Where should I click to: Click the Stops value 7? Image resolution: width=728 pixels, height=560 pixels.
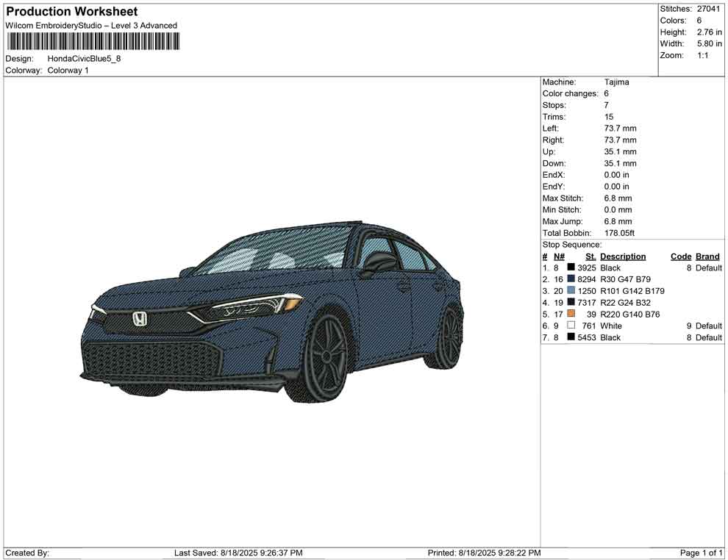[x=607, y=105]
